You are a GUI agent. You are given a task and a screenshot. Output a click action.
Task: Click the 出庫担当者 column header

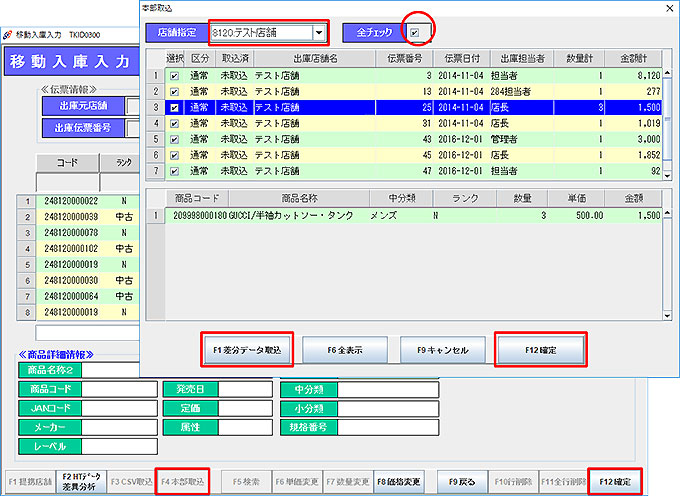(523, 59)
